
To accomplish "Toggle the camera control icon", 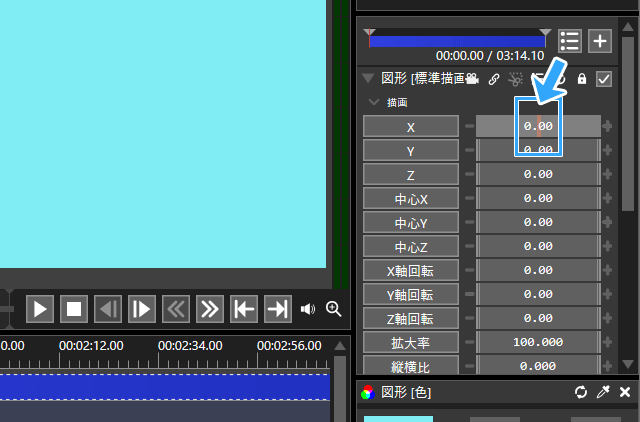I will pos(473,79).
